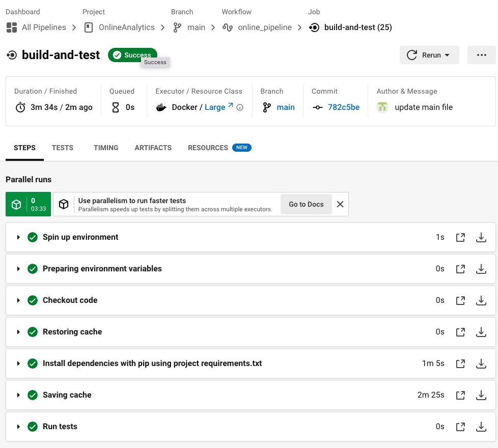Download Checkout code step output
Screen dimensions: 498x448
(481, 300)
